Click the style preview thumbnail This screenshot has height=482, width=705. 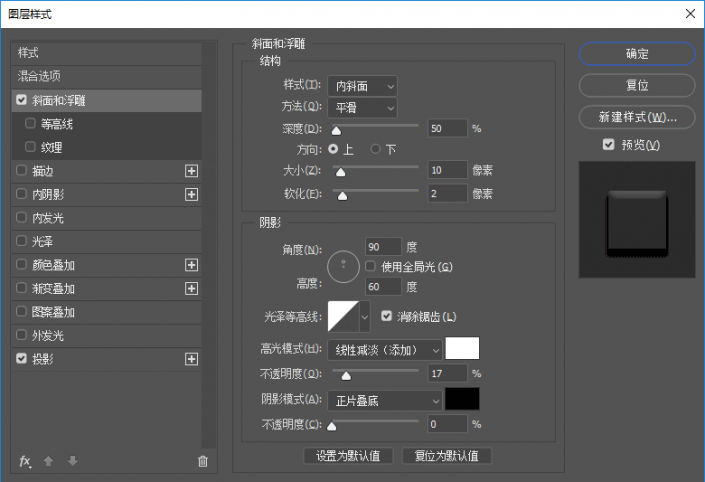[x=637, y=219]
